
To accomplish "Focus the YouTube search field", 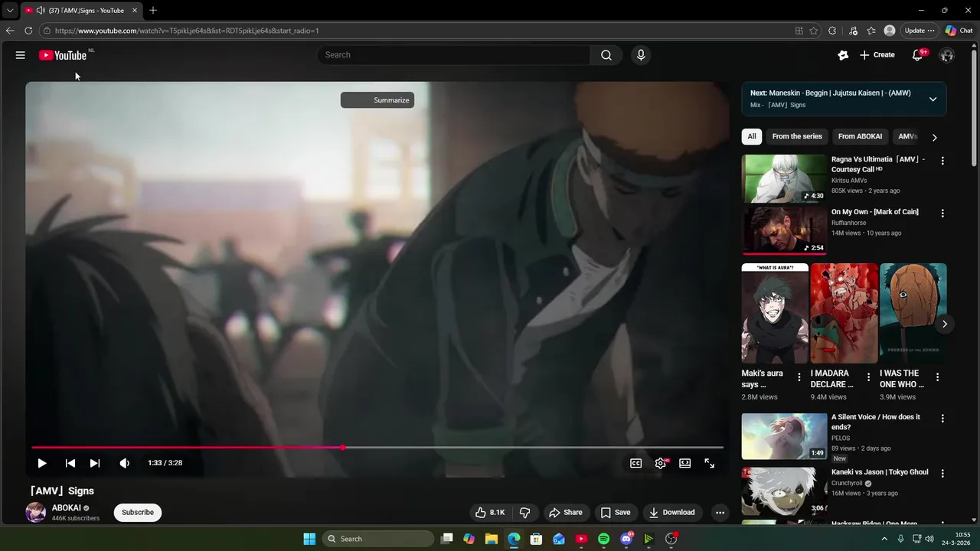I will click(x=453, y=55).
